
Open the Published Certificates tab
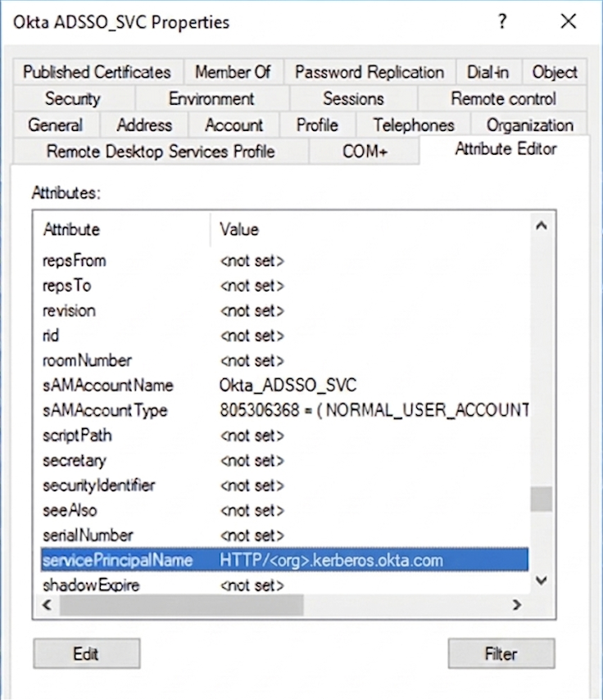coord(97,72)
